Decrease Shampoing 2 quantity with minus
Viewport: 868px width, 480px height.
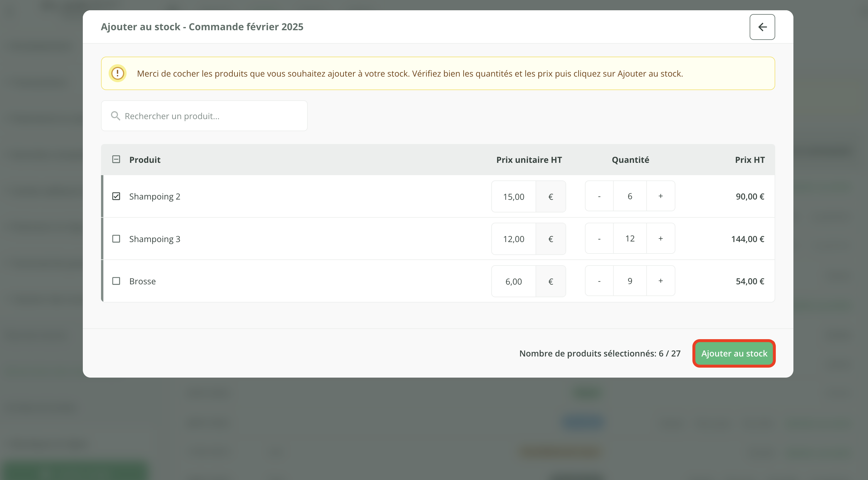[599, 196]
